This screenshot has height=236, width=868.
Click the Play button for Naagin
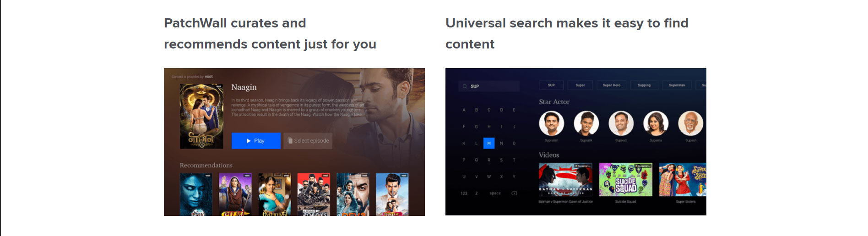tap(256, 141)
